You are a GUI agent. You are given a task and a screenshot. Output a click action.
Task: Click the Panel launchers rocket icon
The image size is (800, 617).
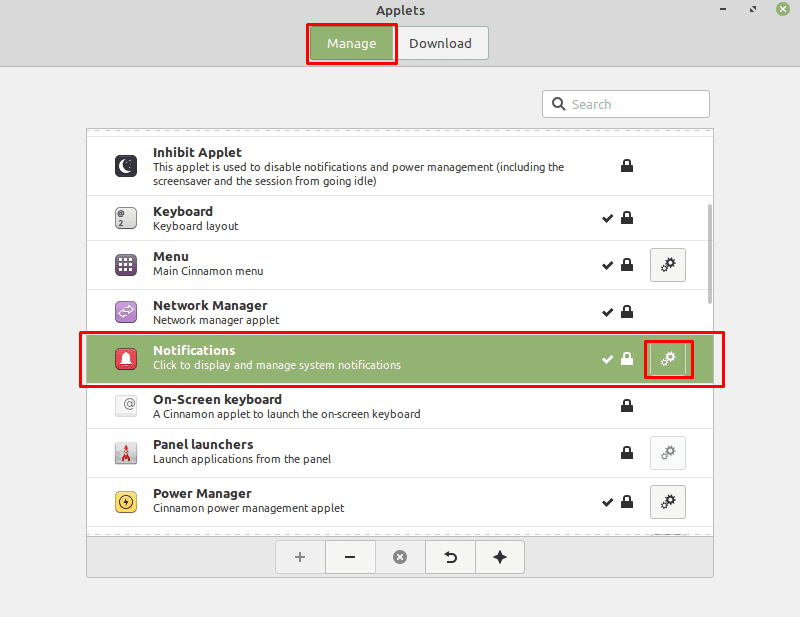[x=126, y=453]
